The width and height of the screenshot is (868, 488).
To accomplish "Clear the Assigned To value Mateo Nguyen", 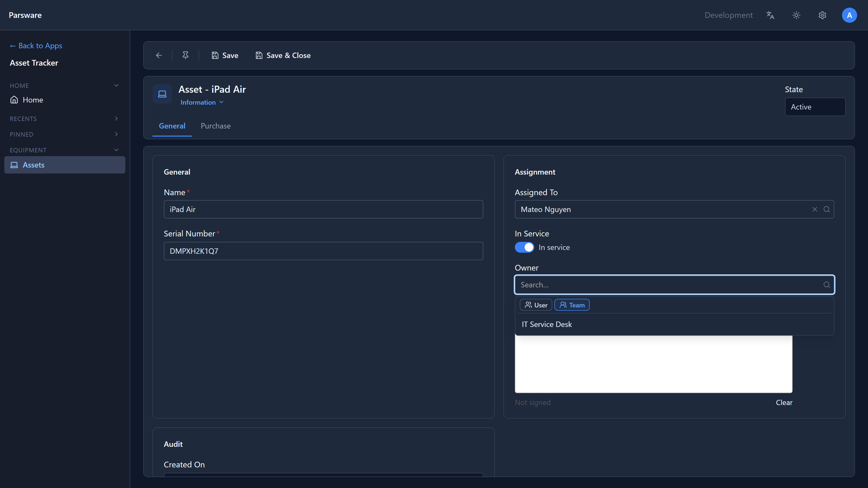I will coord(814,210).
